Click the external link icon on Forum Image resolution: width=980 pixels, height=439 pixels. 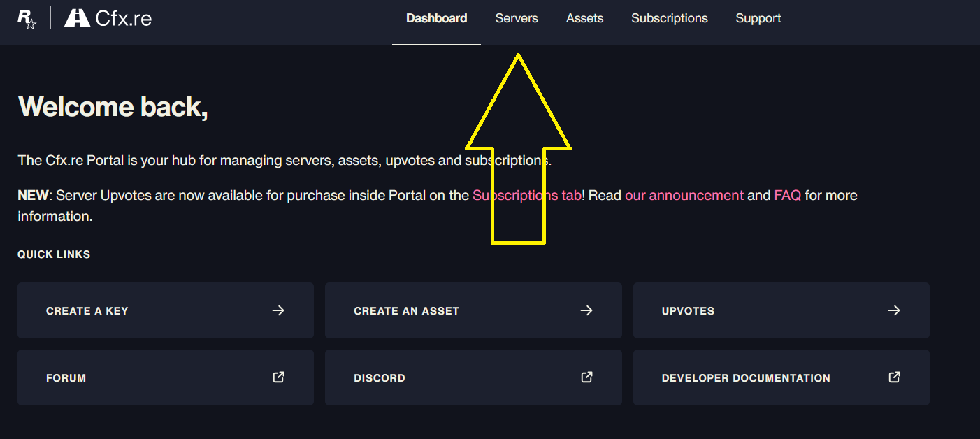coord(278,377)
